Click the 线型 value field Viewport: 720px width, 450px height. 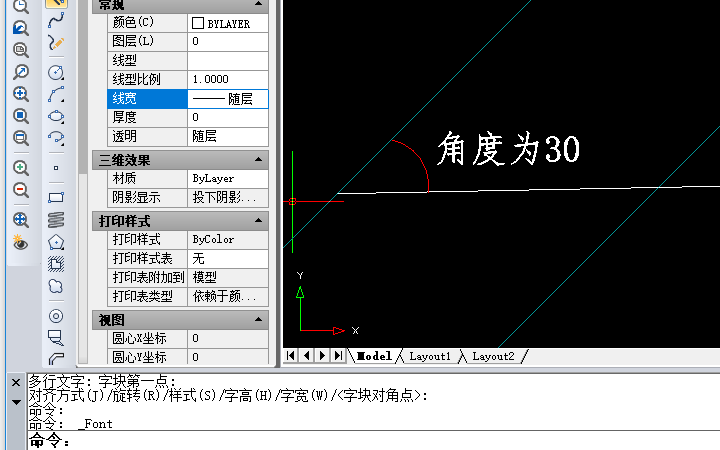click(x=228, y=61)
